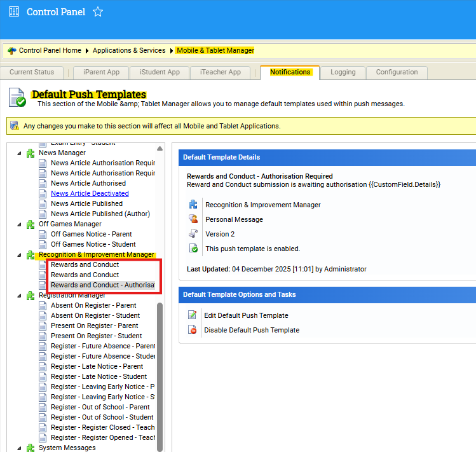
Task: Click the Last Updated timestamp text
Action: tap(276, 269)
